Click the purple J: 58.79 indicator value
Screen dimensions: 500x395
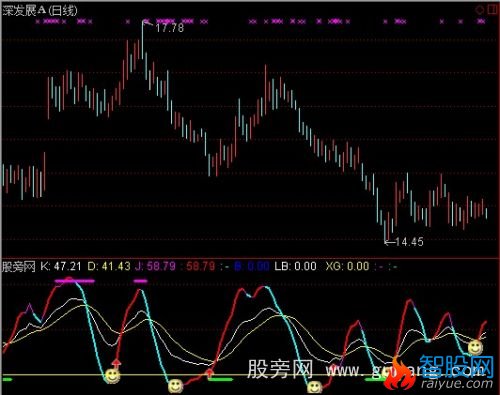[155, 266]
